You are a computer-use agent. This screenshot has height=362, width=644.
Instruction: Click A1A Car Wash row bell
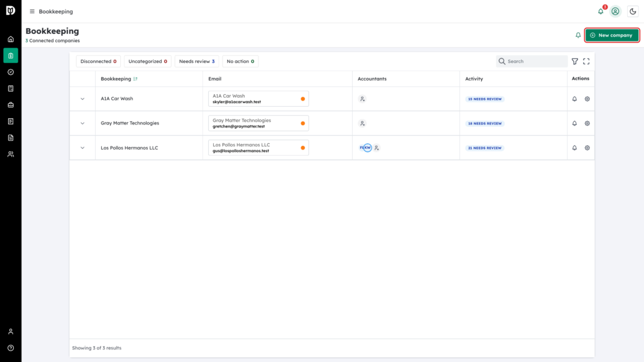(575, 99)
